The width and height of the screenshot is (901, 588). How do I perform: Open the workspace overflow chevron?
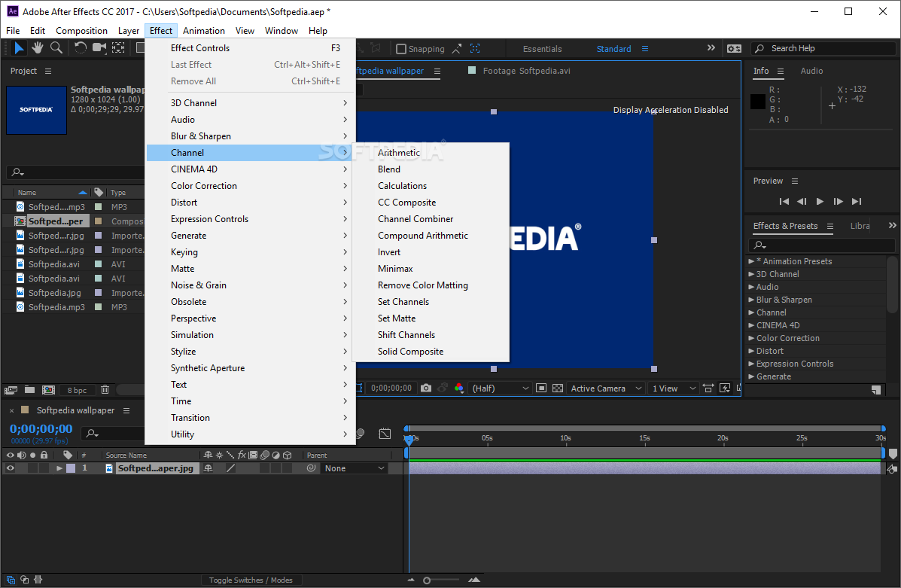(711, 48)
